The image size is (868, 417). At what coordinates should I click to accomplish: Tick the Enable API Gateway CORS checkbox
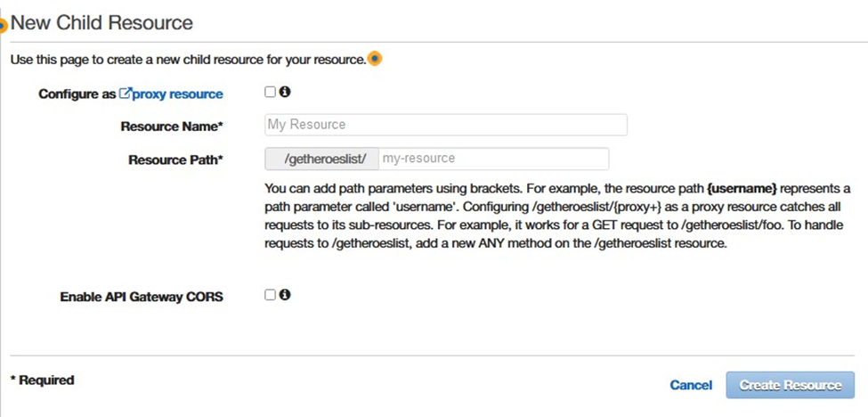click(270, 295)
